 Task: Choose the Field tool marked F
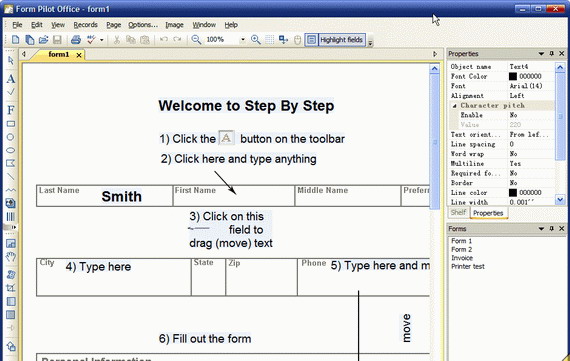(x=11, y=110)
